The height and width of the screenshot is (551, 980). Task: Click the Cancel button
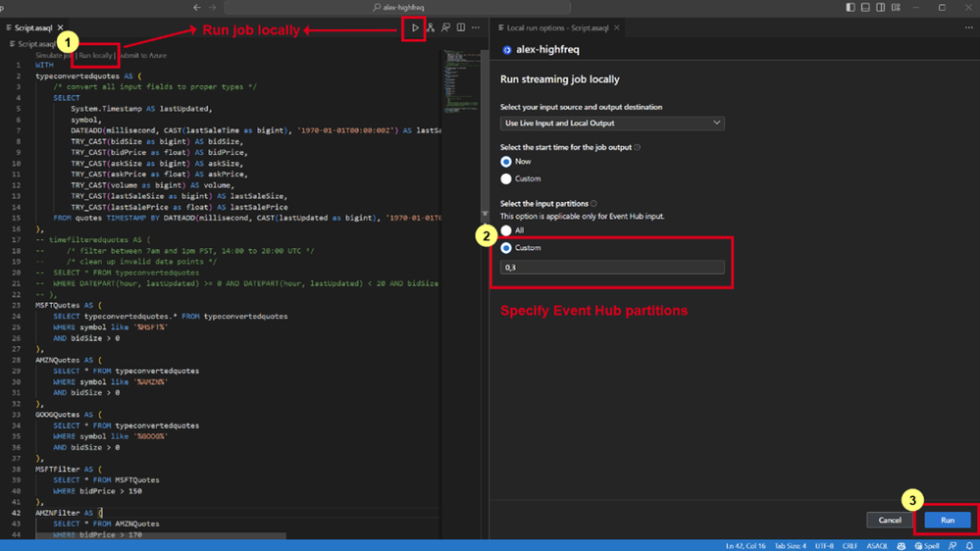[890, 520]
